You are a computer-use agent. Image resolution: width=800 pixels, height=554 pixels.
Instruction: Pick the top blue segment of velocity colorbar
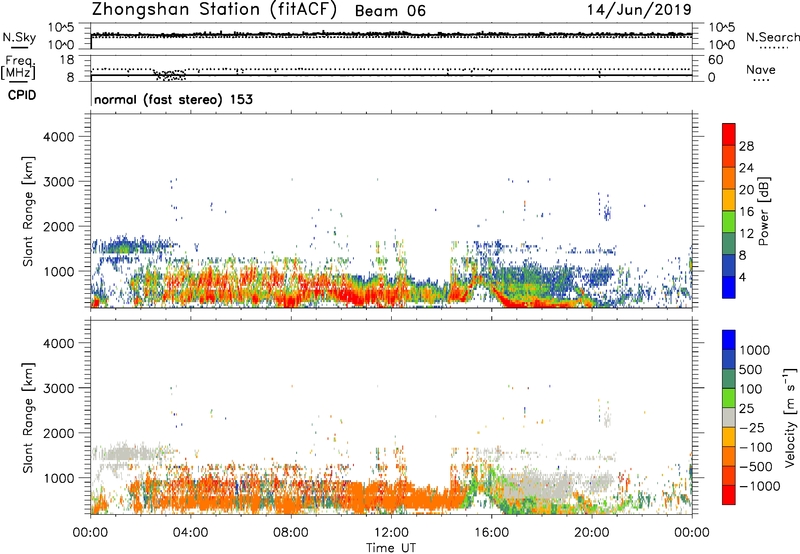pos(729,340)
